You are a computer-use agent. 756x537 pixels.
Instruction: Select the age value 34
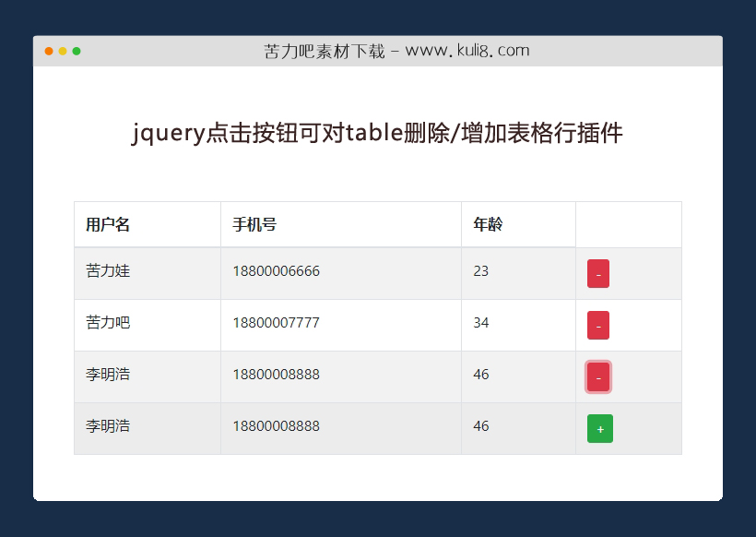(x=478, y=323)
